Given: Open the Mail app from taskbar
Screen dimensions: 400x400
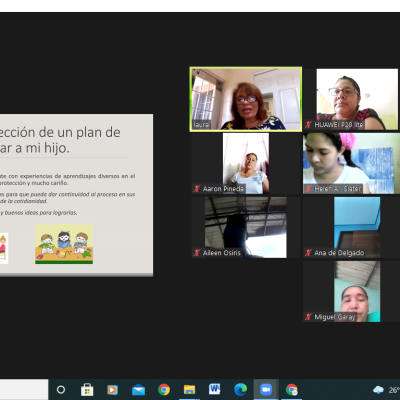Looking at the screenshot, I should coord(138,389).
